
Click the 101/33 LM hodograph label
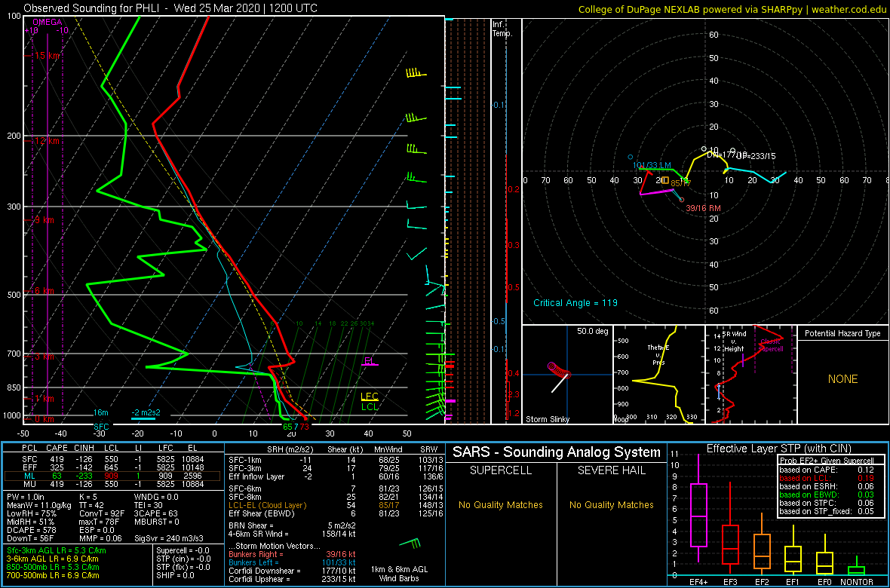(x=652, y=165)
